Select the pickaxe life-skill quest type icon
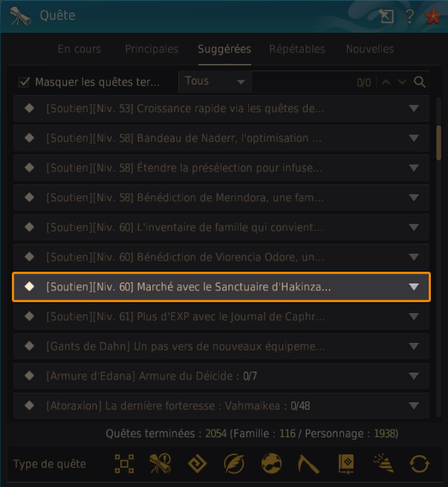Viewport: 448px width, 487px height. [308, 464]
